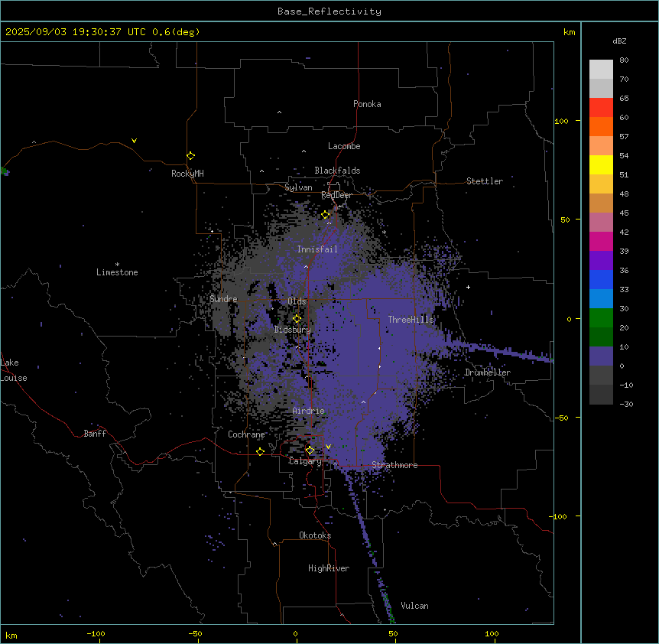Click the RockyMH label
The image size is (659, 644).
187,174
